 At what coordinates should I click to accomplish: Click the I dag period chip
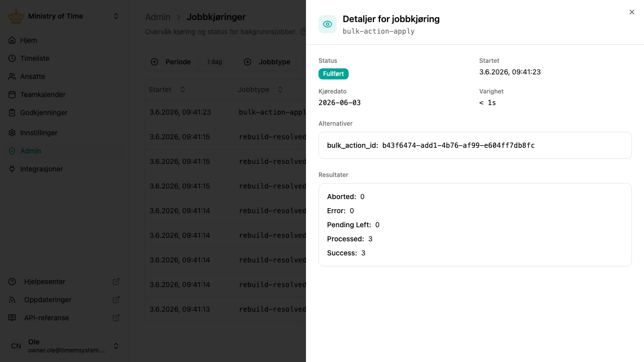coord(215,62)
